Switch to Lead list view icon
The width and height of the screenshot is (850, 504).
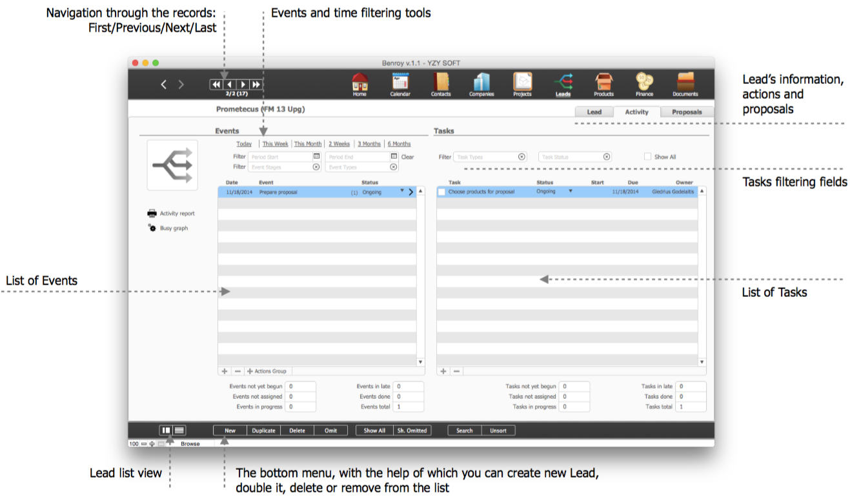coord(179,430)
